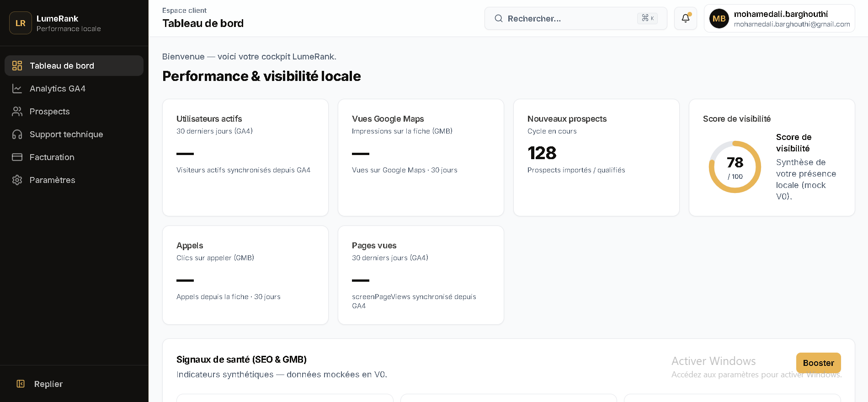Click the 'Synthèse de votre présence locale' description

point(806,179)
